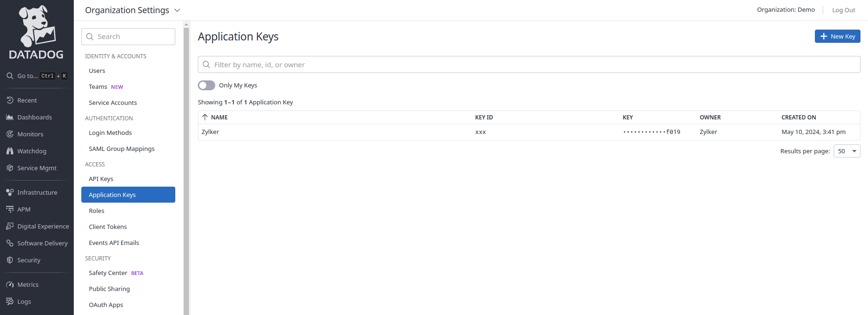Screen dimensions: 868x315
Task: Open the Dashboards icon in sidebar
Action: [x=10, y=117]
